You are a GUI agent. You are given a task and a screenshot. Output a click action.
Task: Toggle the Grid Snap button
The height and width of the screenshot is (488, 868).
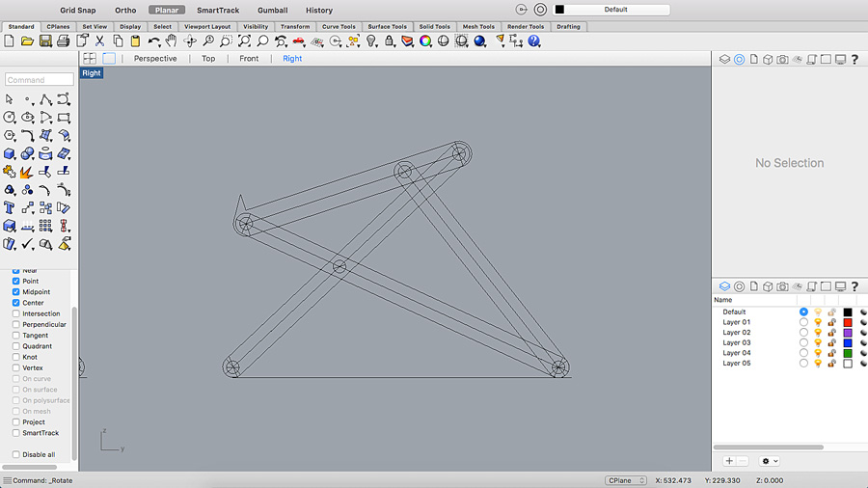pyautogui.click(x=77, y=10)
